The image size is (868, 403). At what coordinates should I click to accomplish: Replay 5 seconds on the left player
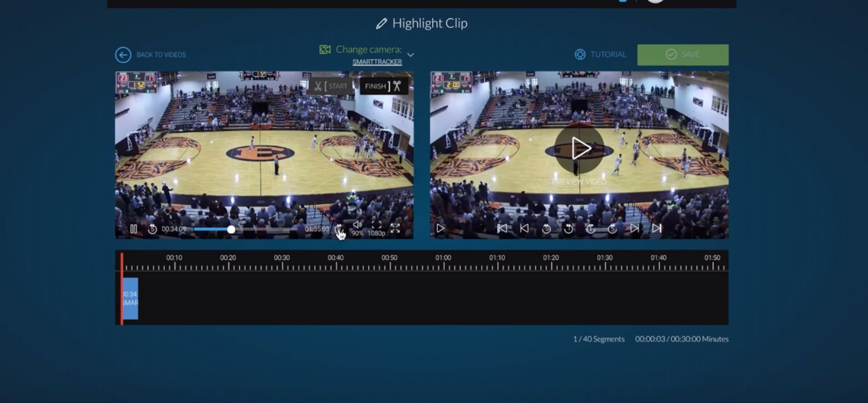coord(152,229)
